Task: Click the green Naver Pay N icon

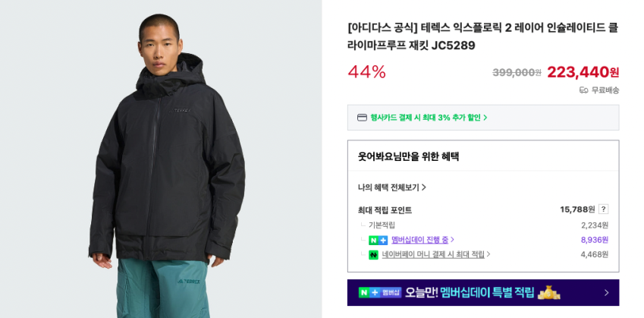Action: coord(373,255)
